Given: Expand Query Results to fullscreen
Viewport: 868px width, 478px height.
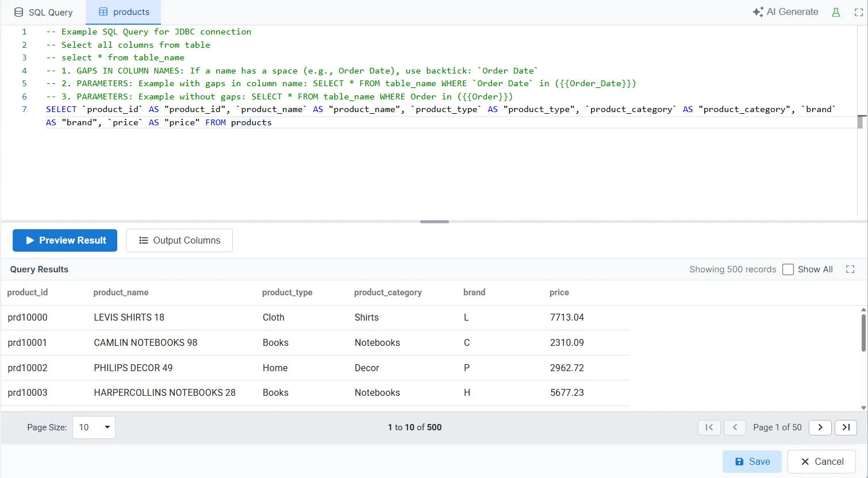Looking at the screenshot, I should (x=850, y=269).
